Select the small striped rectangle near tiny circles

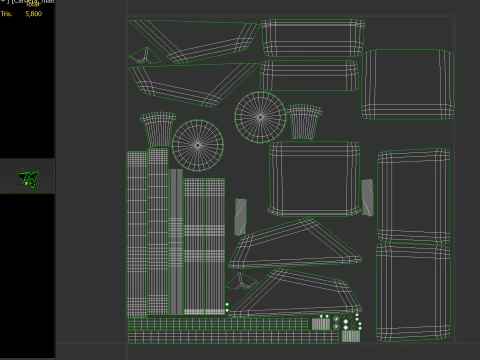(x=321, y=324)
